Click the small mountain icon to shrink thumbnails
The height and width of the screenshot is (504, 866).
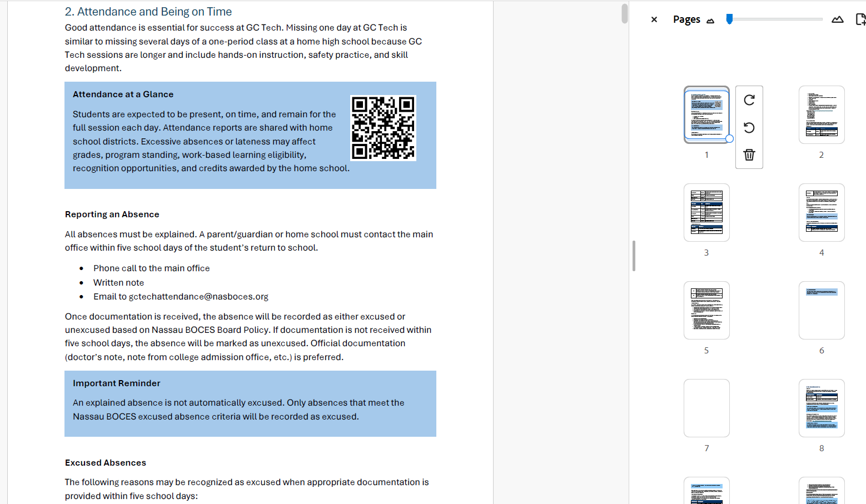710,21
